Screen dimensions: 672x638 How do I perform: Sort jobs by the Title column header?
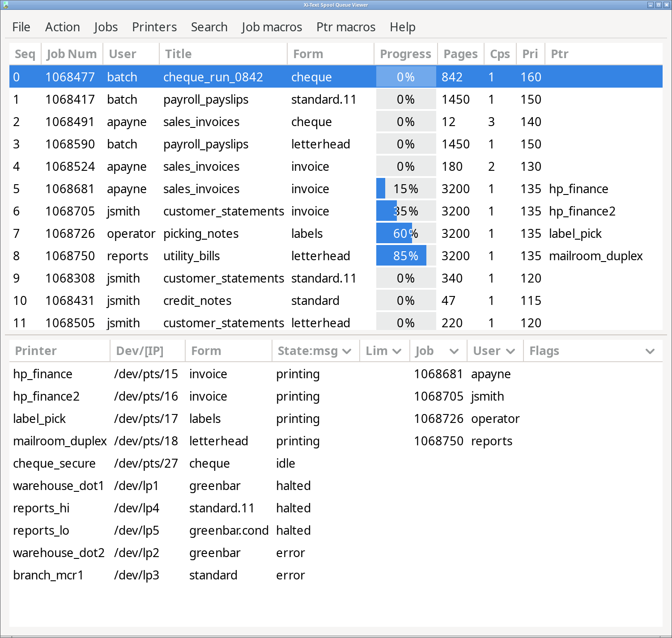pyautogui.click(x=223, y=54)
